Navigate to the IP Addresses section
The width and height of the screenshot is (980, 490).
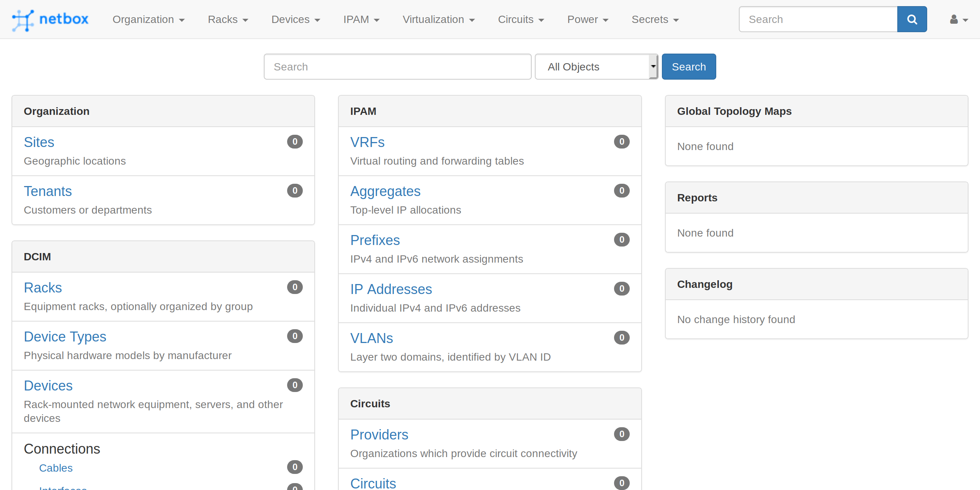(x=390, y=289)
